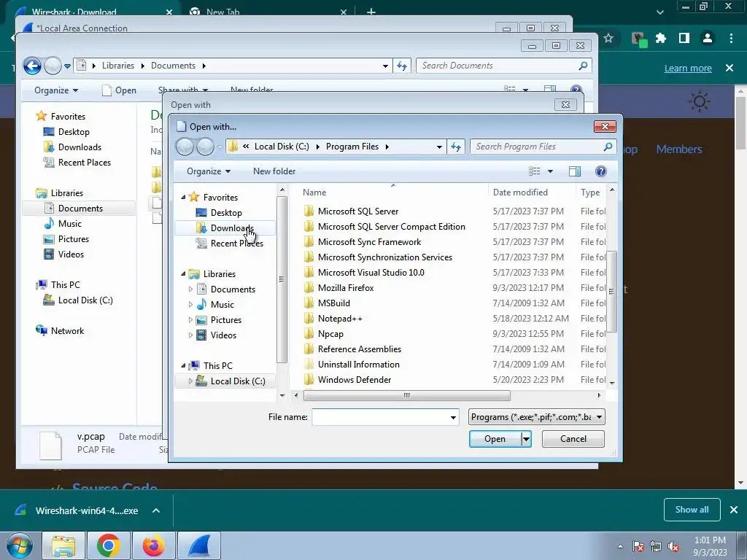Click the file list vertical scrollbar thumb
This screenshot has height=560, width=747.
[x=612, y=292]
